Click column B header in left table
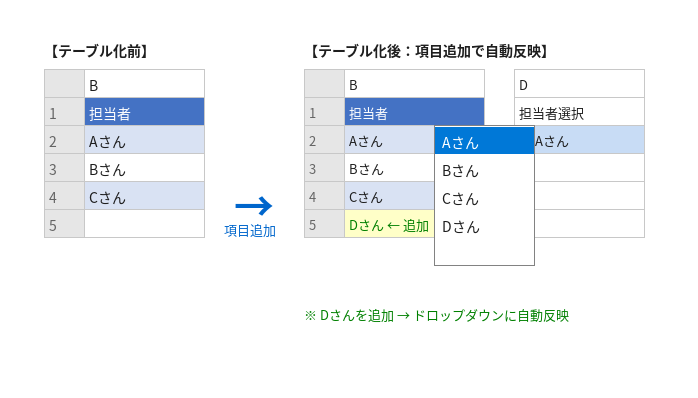This screenshot has width=698, height=398. pyautogui.click(x=144, y=84)
